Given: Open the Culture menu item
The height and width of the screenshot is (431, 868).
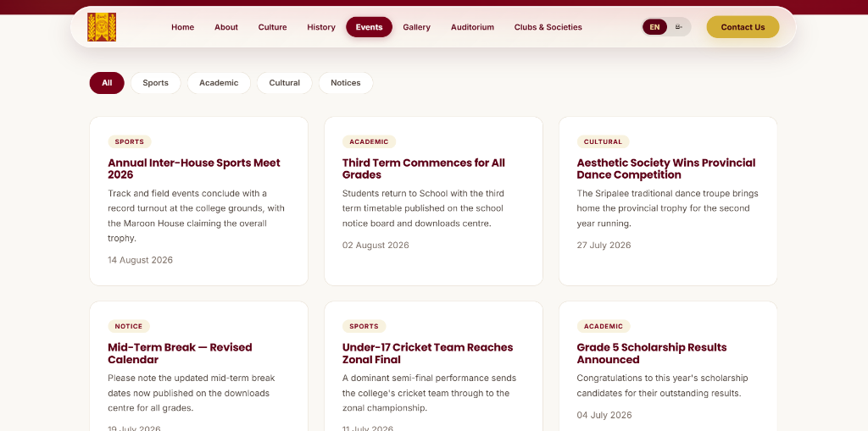Looking at the screenshot, I should tap(272, 27).
